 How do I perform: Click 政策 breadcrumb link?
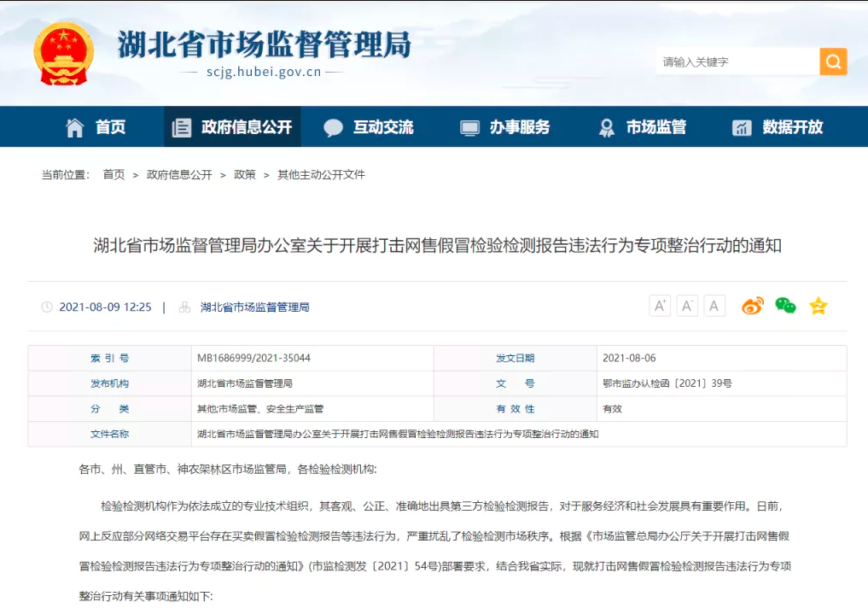tap(244, 174)
